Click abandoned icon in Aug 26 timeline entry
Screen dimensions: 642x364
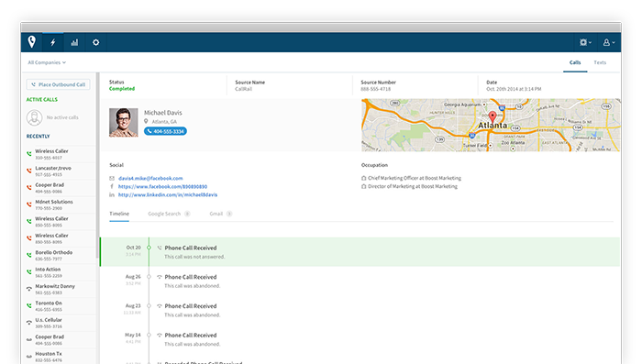point(160,277)
